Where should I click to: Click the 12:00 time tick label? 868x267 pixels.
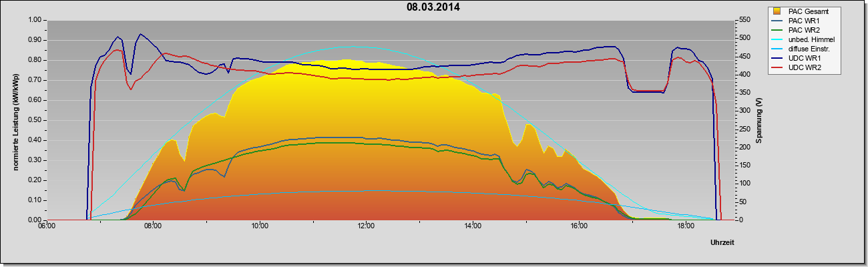(x=367, y=227)
